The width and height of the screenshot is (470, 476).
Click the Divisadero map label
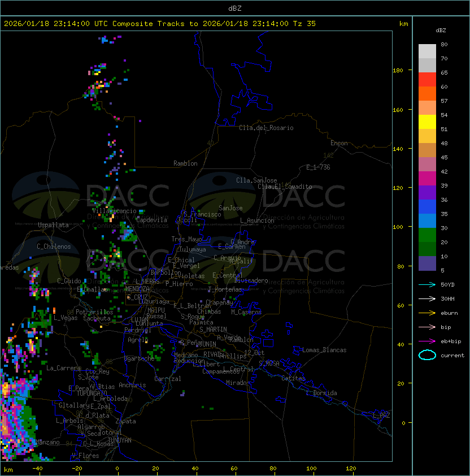pyautogui.click(x=251, y=280)
